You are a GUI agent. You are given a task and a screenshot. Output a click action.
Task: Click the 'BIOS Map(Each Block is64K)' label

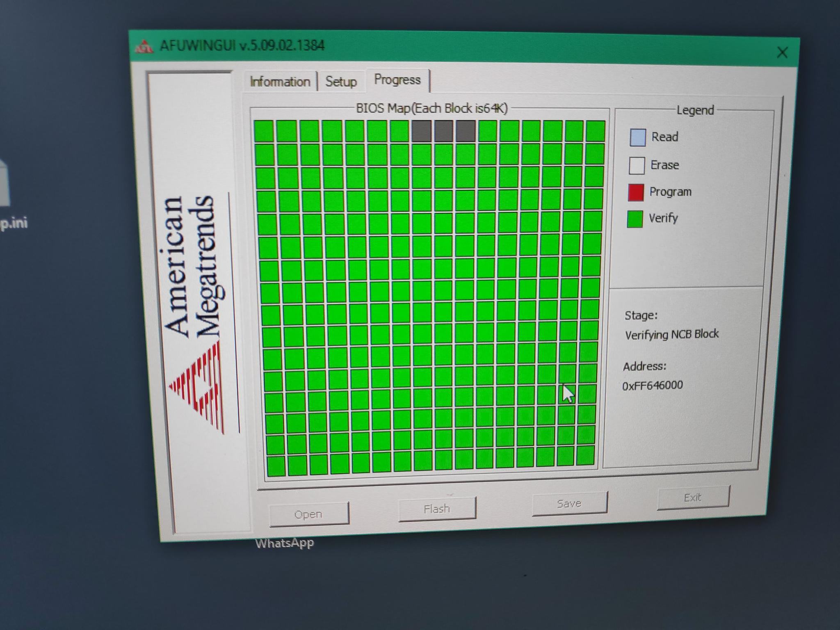coord(432,108)
